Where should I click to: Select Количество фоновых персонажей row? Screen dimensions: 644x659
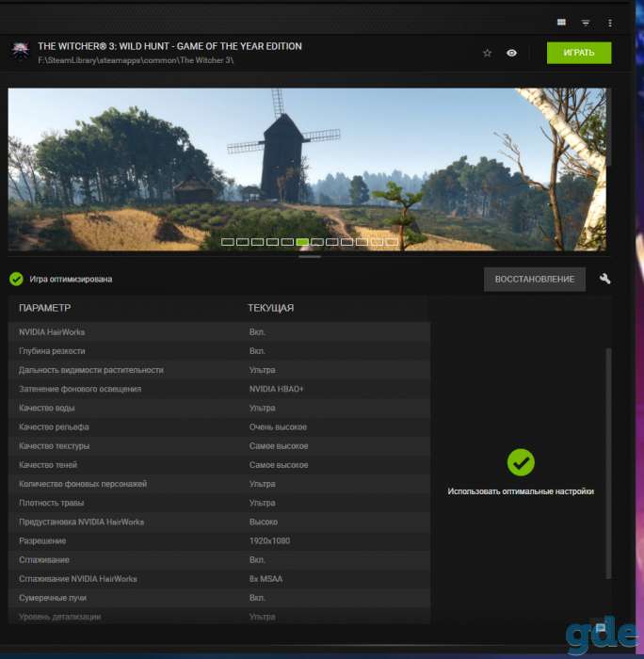219,484
